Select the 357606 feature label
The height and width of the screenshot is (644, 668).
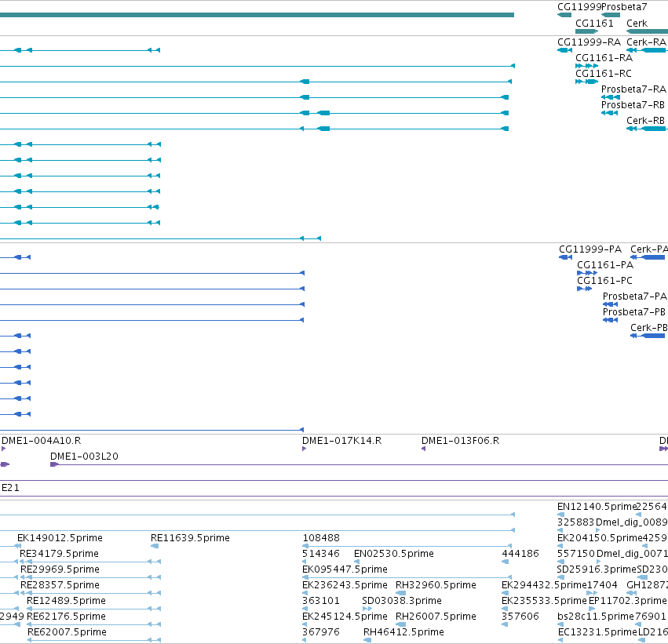(x=520, y=617)
